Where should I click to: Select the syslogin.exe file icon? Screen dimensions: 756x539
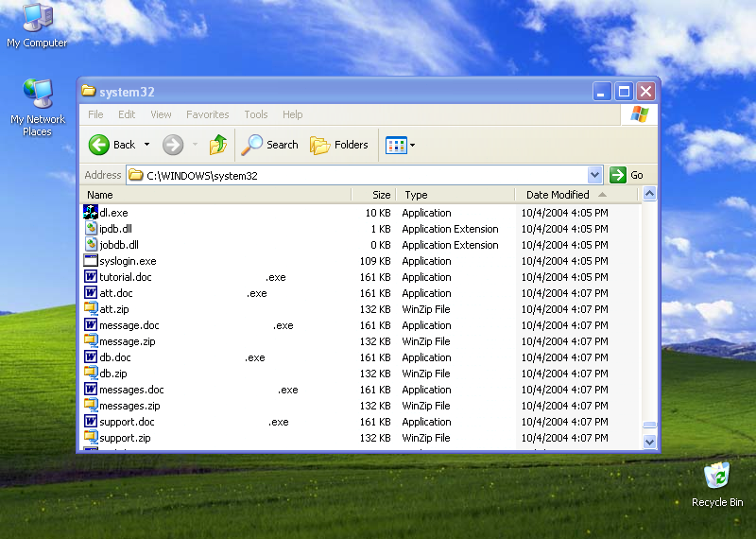point(90,261)
